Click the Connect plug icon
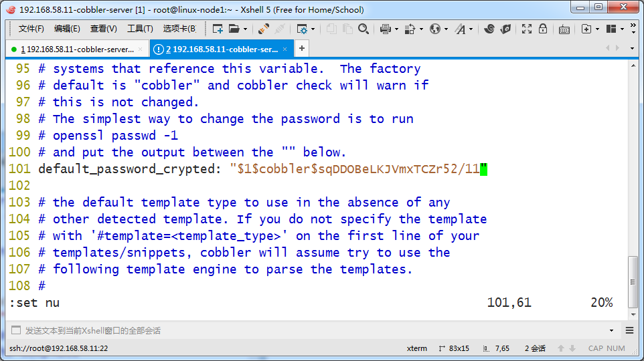Viewport: 644px width, 361px height. pos(263,29)
